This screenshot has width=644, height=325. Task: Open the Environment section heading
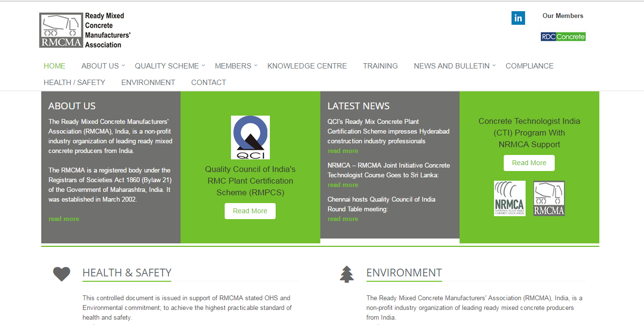(404, 273)
